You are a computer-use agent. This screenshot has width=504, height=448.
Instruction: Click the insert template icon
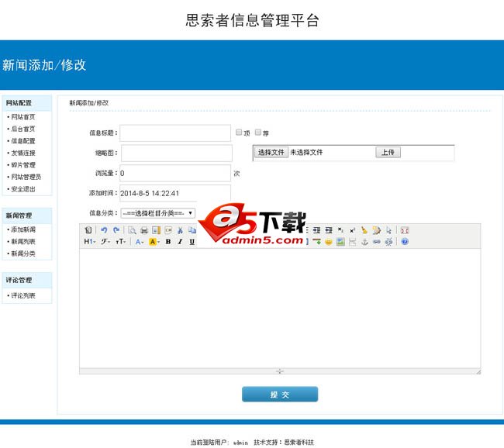pos(156,230)
